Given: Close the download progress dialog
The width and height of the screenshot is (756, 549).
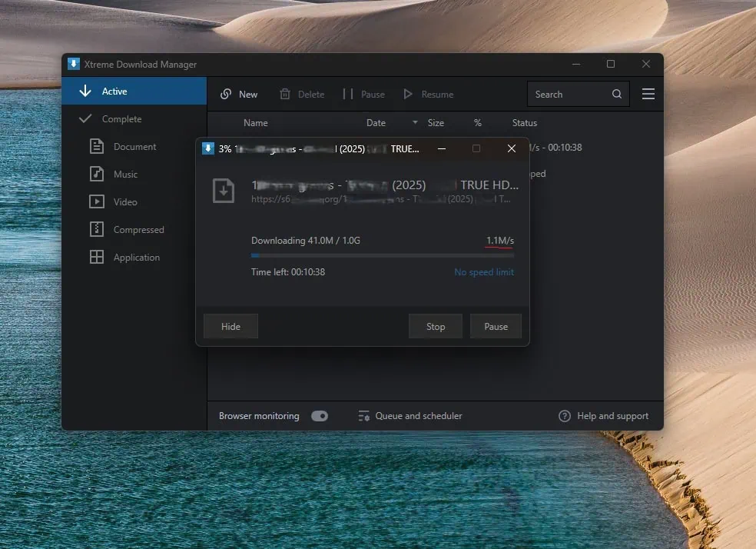Looking at the screenshot, I should [x=512, y=148].
